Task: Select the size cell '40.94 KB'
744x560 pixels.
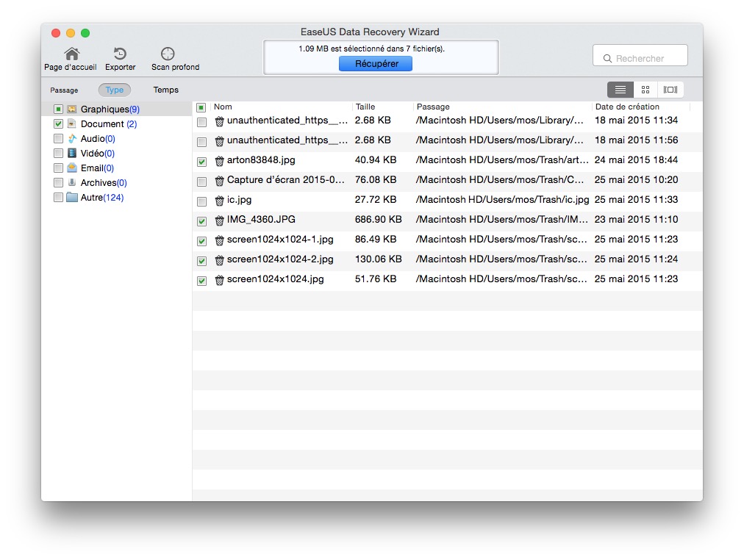Action: 376,159
